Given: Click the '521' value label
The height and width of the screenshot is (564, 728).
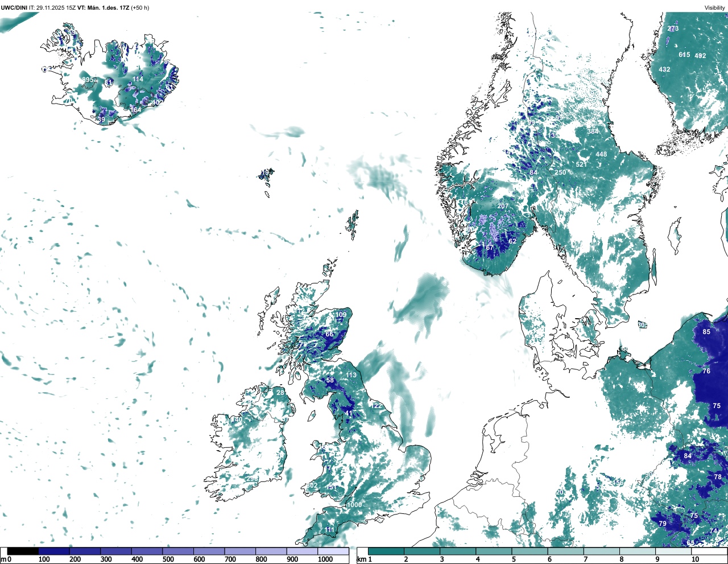Looking at the screenshot, I should coord(581,164).
